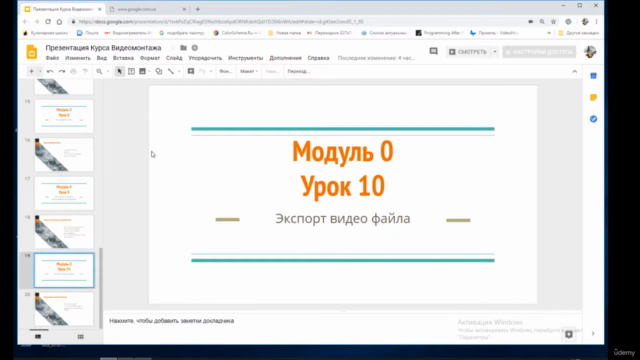Insert a shape from toolbar
This screenshot has width=640, height=360.
[159, 71]
